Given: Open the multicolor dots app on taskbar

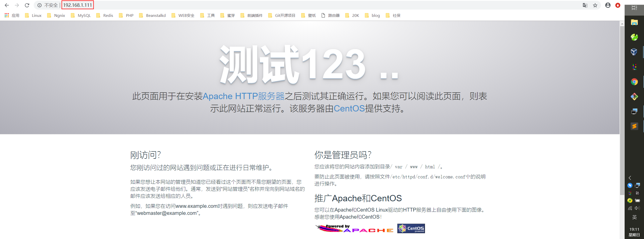Looking at the screenshot, I should click(x=634, y=67).
